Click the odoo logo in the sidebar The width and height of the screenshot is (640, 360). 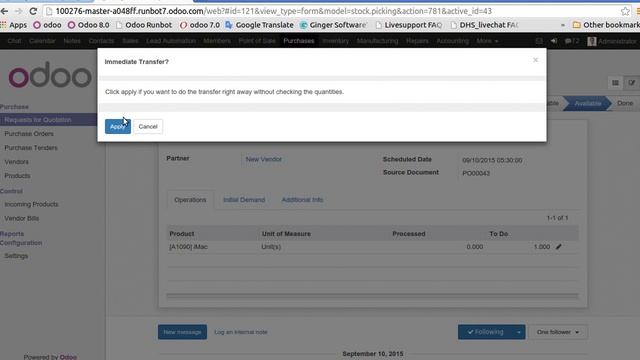(x=50, y=75)
